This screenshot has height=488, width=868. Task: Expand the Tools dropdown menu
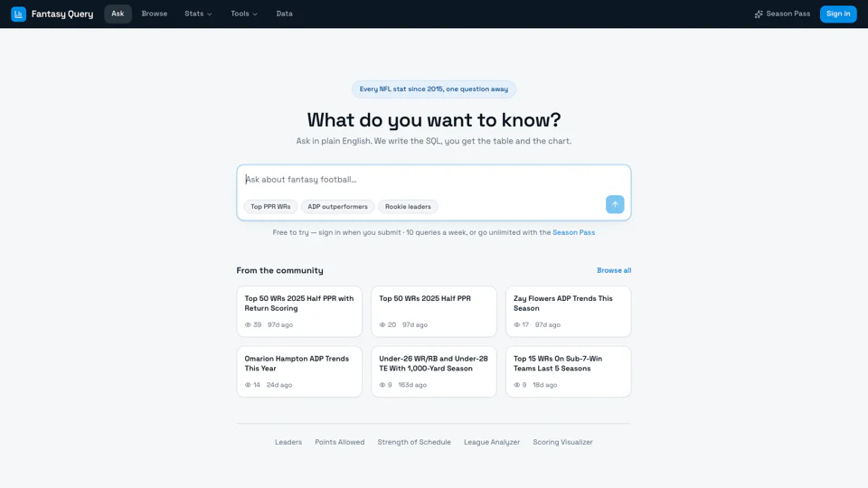click(244, 14)
